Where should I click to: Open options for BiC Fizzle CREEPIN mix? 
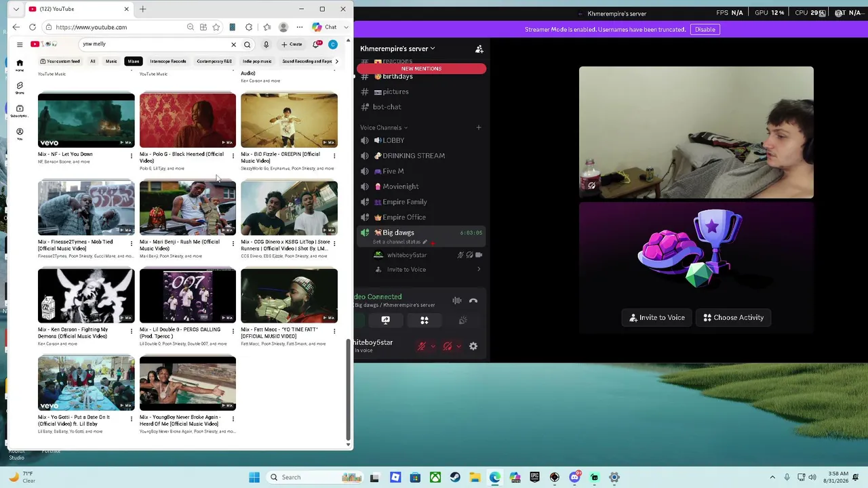334,156
